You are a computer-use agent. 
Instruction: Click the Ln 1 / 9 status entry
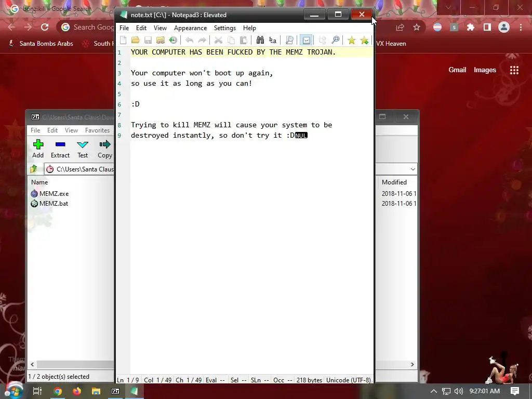tap(128, 380)
